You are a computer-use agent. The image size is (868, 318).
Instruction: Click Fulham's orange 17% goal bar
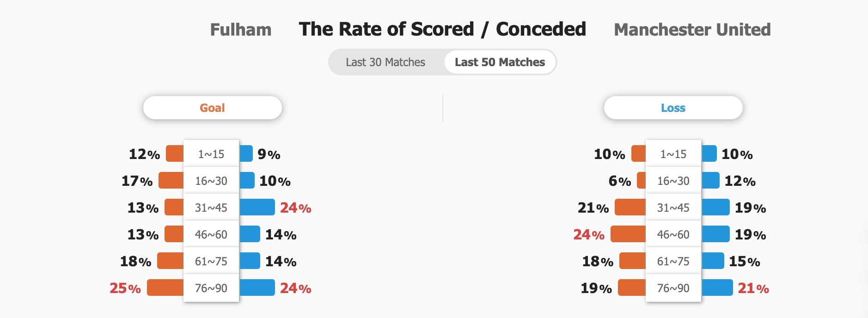click(171, 180)
